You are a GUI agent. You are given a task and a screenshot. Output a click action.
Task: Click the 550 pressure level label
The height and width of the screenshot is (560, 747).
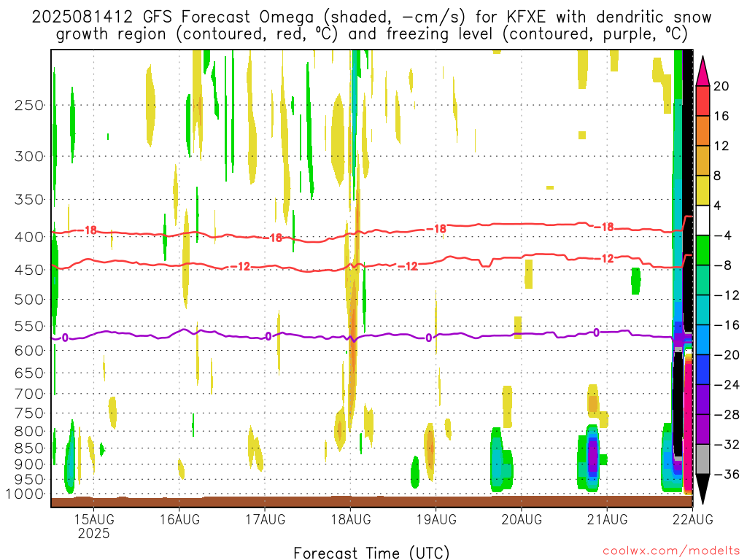tap(29, 326)
